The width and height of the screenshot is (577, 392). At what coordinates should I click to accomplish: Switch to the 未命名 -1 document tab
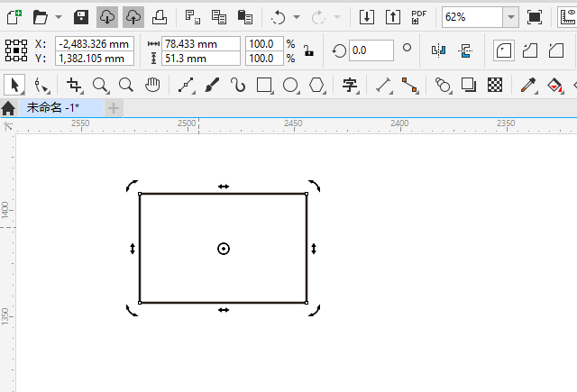(61, 108)
